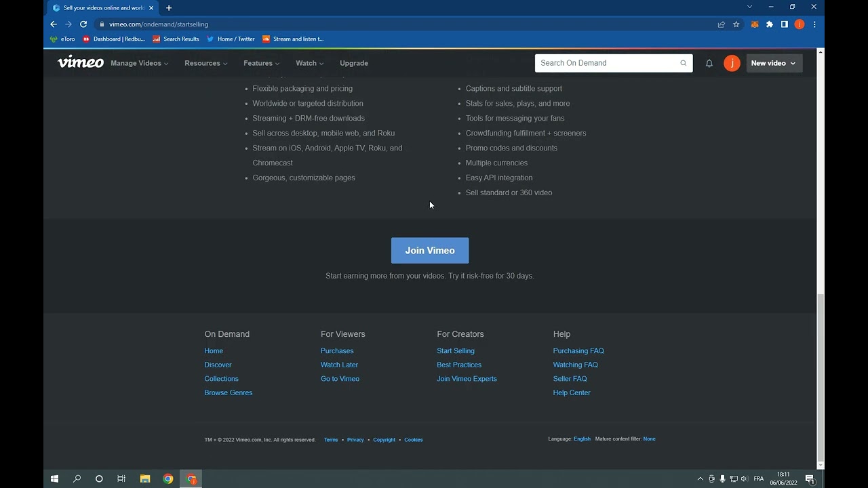Open the New video dropdown
868x488 pixels.
coord(774,63)
